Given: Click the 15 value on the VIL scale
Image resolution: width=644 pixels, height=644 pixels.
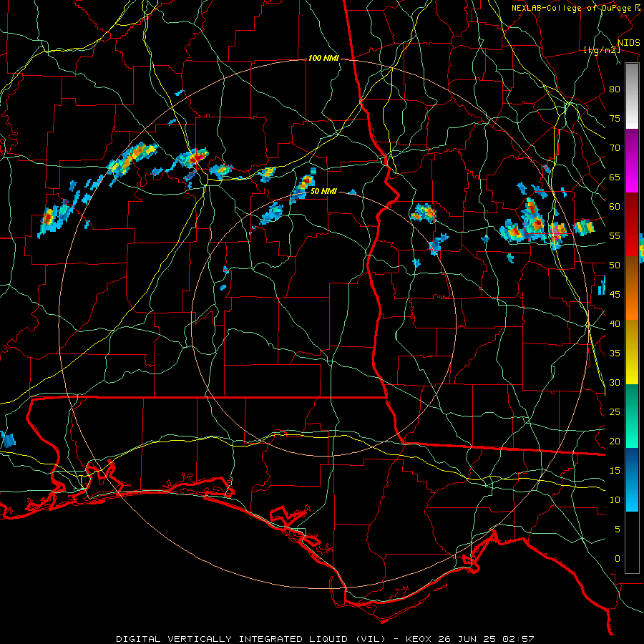Looking at the screenshot, I should 615,471.
